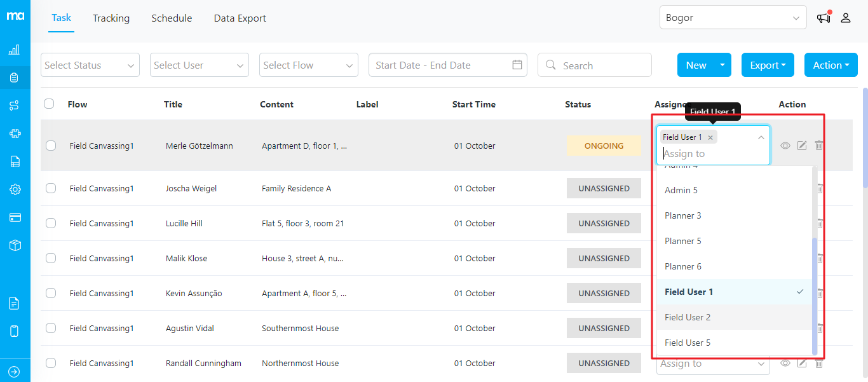The width and height of the screenshot is (868, 382).
Task: Remove Field User 1 assignment tag
Action: pos(710,137)
